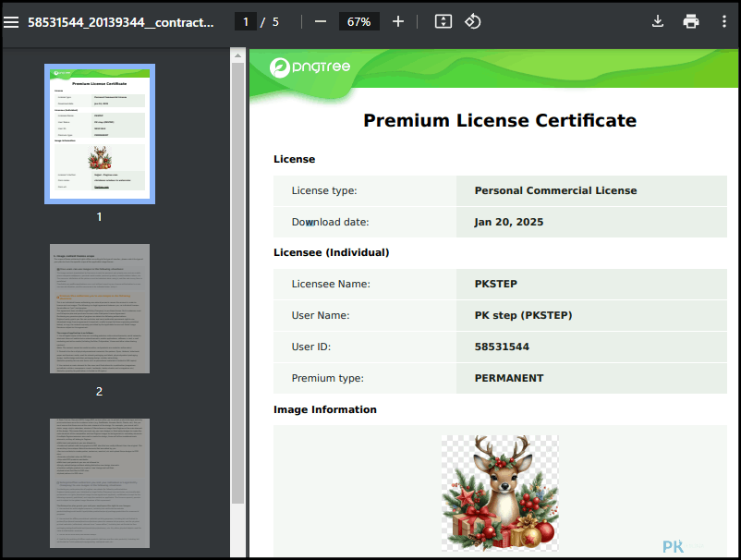741x560 pixels.
Task: Click the 'License' section heading
Action: [x=294, y=159]
